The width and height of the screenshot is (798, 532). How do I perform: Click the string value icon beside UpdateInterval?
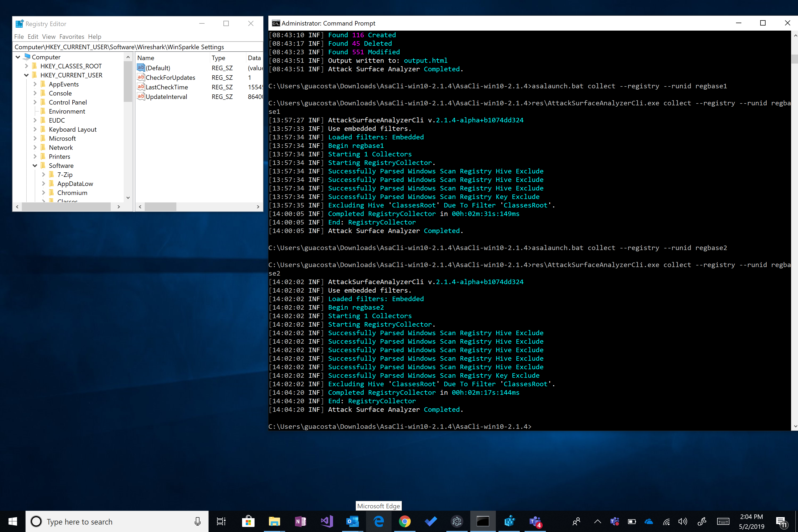(141, 97)
